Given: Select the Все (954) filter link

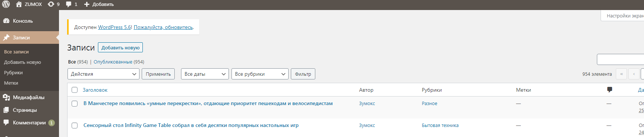Looking at the screenshot, I should [78, 62].
